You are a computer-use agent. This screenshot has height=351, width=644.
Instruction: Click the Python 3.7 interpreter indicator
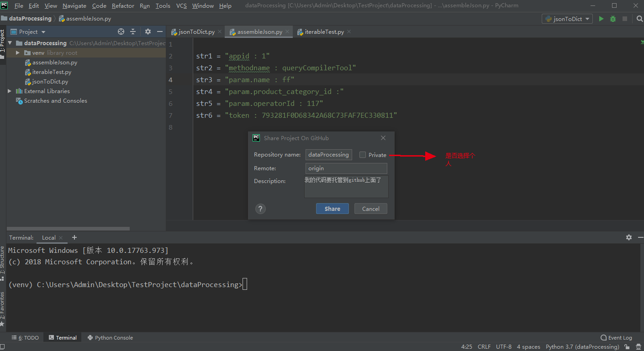pyautogui.click(x=582, y=347)
